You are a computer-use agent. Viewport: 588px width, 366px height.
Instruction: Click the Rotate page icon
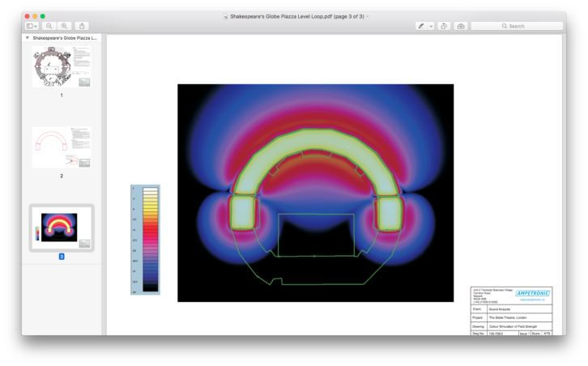pos(444,26)
